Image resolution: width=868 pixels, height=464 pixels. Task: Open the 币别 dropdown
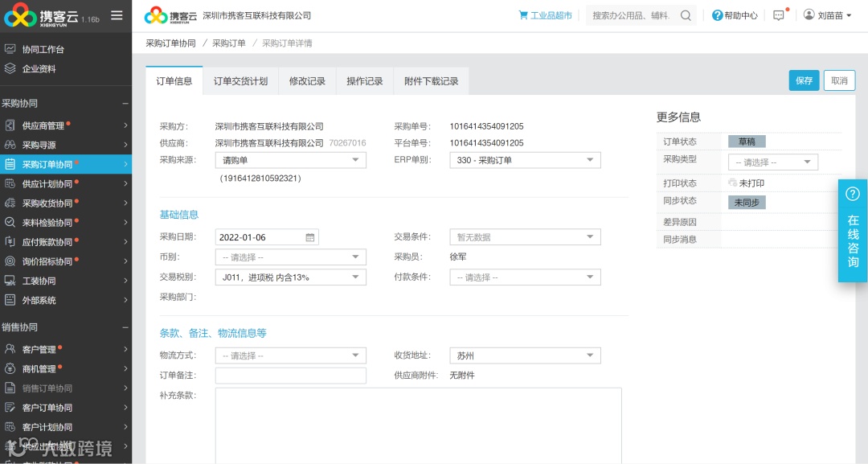pos(291,257)
